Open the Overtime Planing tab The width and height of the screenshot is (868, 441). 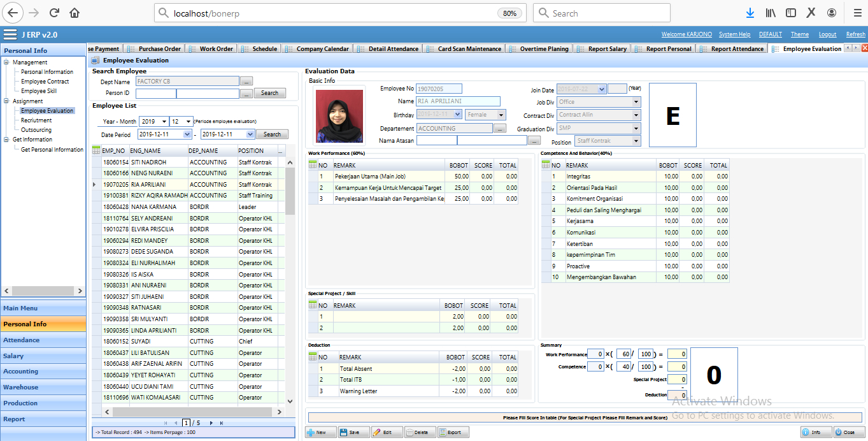point(543,49)
